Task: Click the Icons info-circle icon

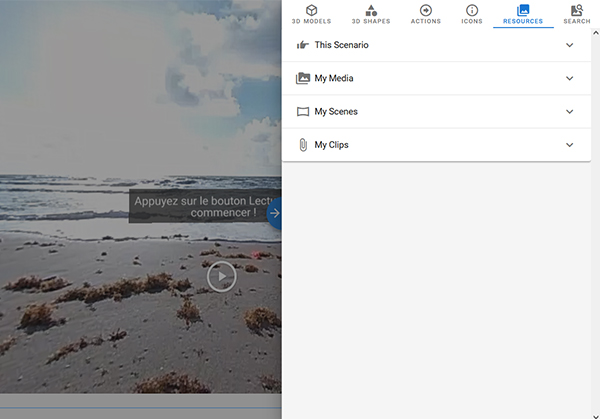Action: (471, 10)
